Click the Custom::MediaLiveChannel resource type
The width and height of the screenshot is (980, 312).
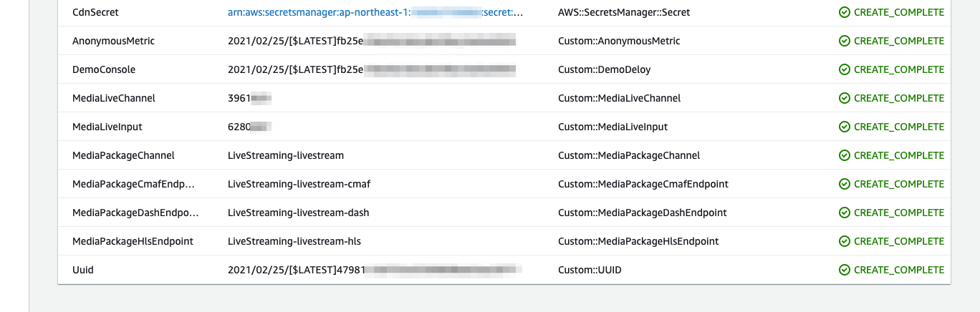pyautogui.click(x=619, y=98)
